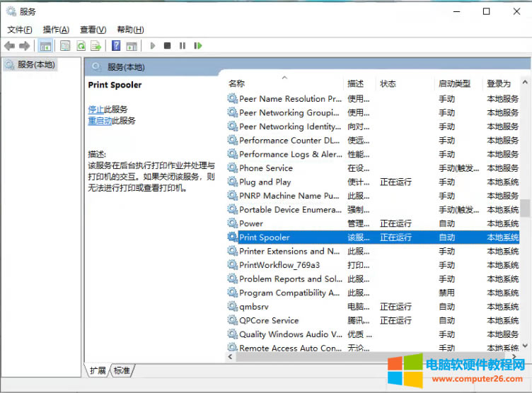532x393 pixels.
Task: Select the Printer Extensions and N... service
Action: (289, 251)
